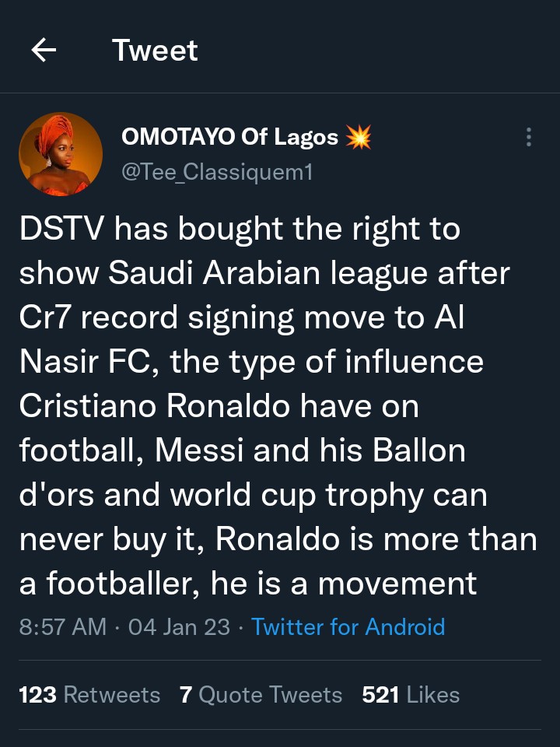Click the collision emoji beside the name
The image size is (560, 747).
[x=359, y=138]
